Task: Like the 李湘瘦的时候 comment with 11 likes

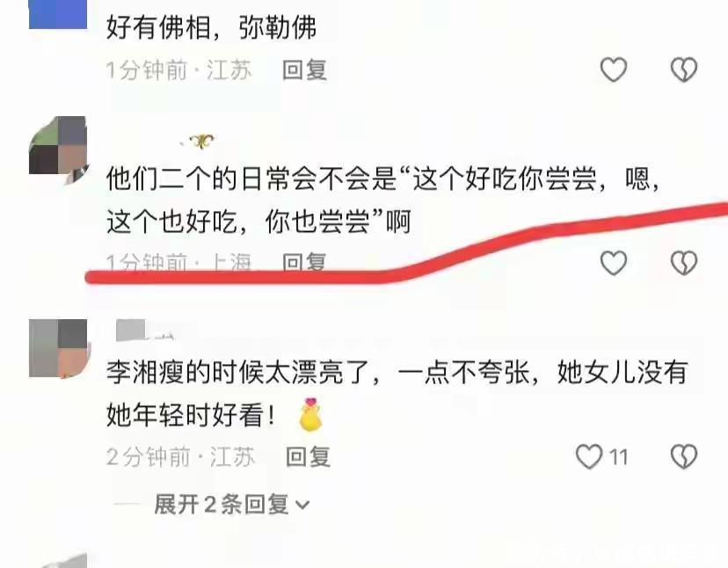Action: [x=589, y=456]
